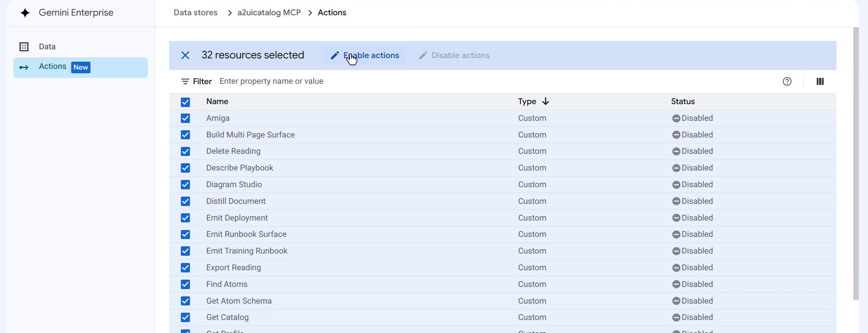Uncheck the Emit Deployment checkbox
The width and height of the screenshot is (868, 333).
coord(185,218)
